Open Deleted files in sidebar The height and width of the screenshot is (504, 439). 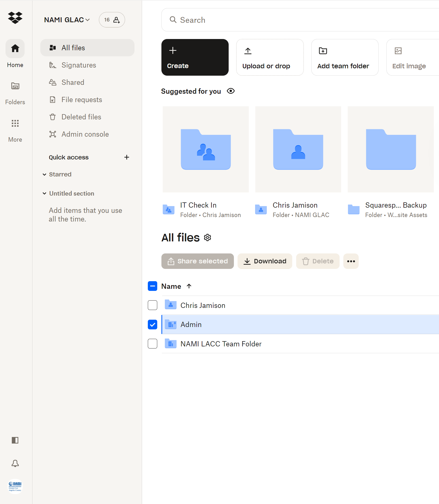(x=81, y=117)
